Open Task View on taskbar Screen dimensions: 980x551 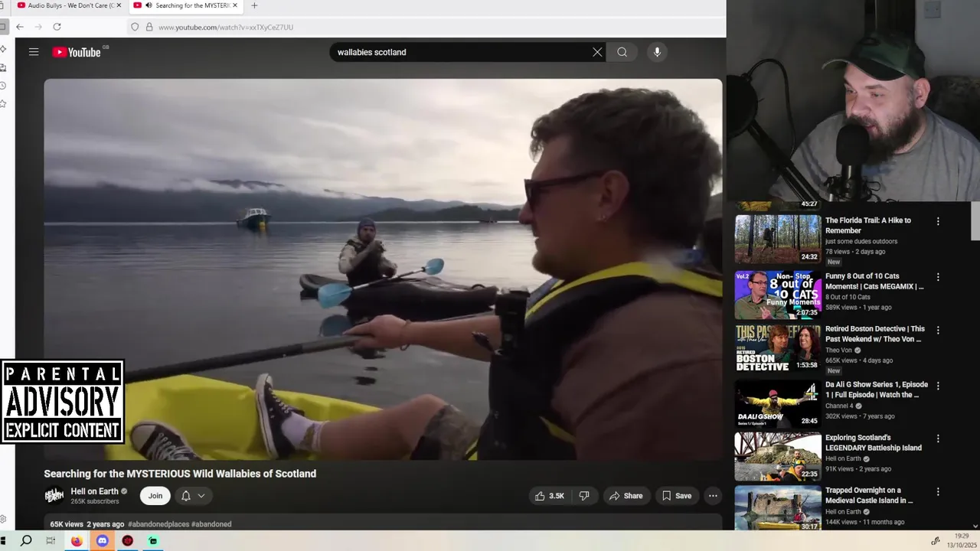[x=51, y=541]
